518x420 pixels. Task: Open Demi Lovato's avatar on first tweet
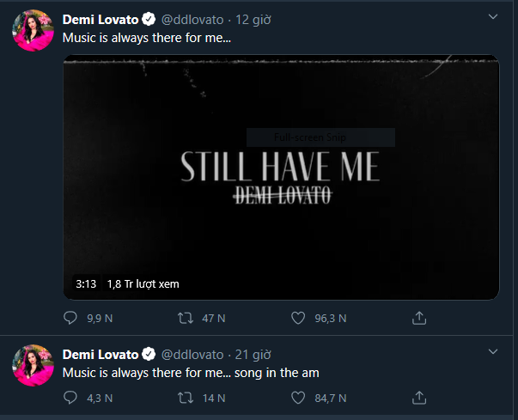(33, 33)
